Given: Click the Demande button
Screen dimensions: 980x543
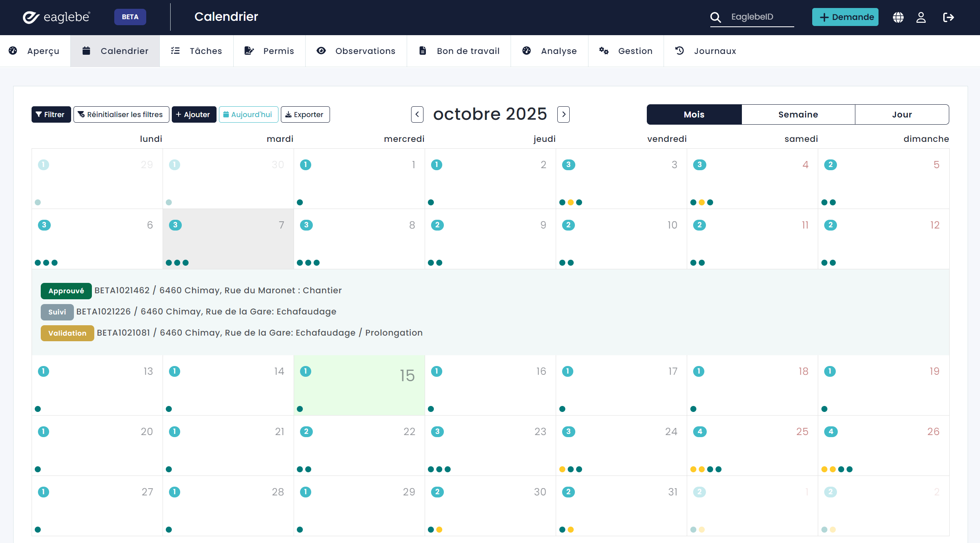Looking at the screenshot, I should 845,17.
